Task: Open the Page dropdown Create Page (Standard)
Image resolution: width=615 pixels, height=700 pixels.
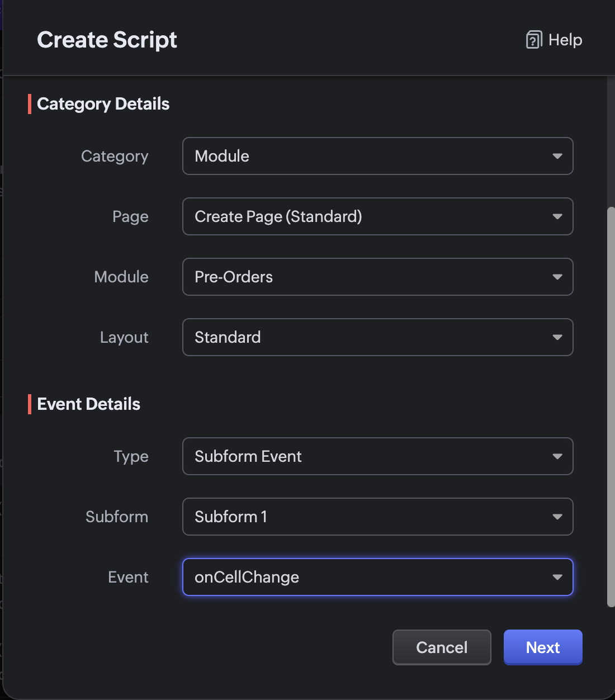Action: tap(369, 216)
